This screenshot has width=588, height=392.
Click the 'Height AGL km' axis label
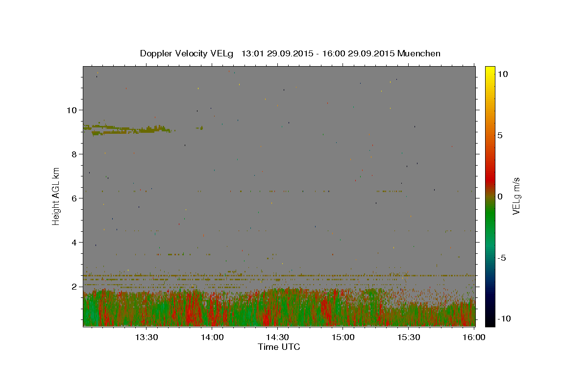[x=56, y=196]
